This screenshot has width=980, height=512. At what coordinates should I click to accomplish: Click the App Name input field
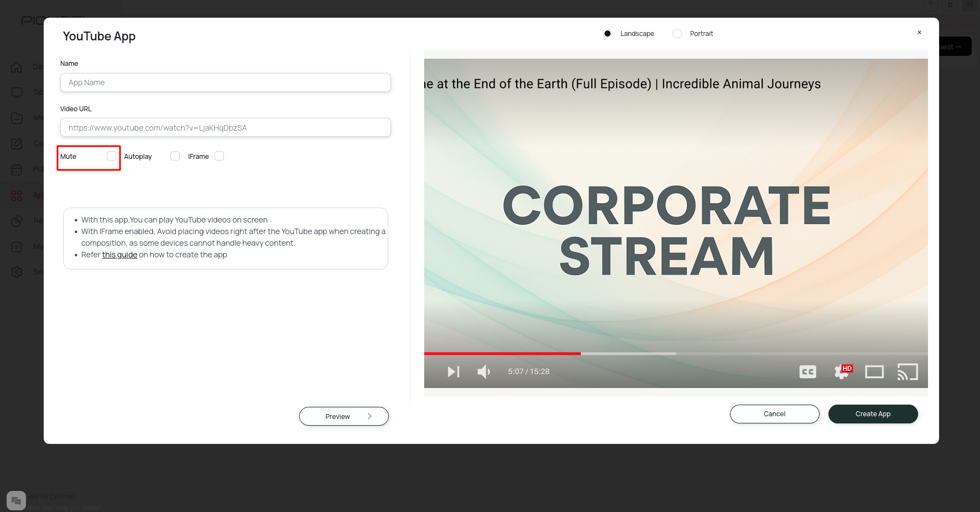coord(225,82)
